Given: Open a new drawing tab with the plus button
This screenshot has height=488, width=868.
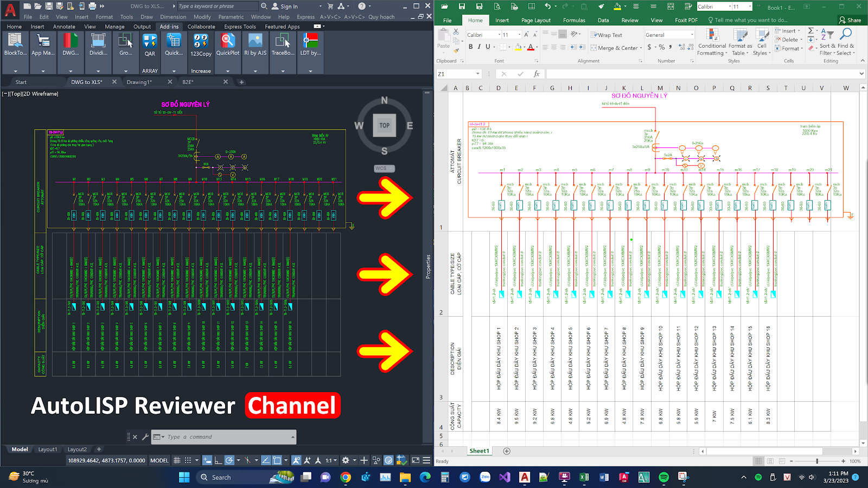Looking at the screenshot, I should click(241, 82).
